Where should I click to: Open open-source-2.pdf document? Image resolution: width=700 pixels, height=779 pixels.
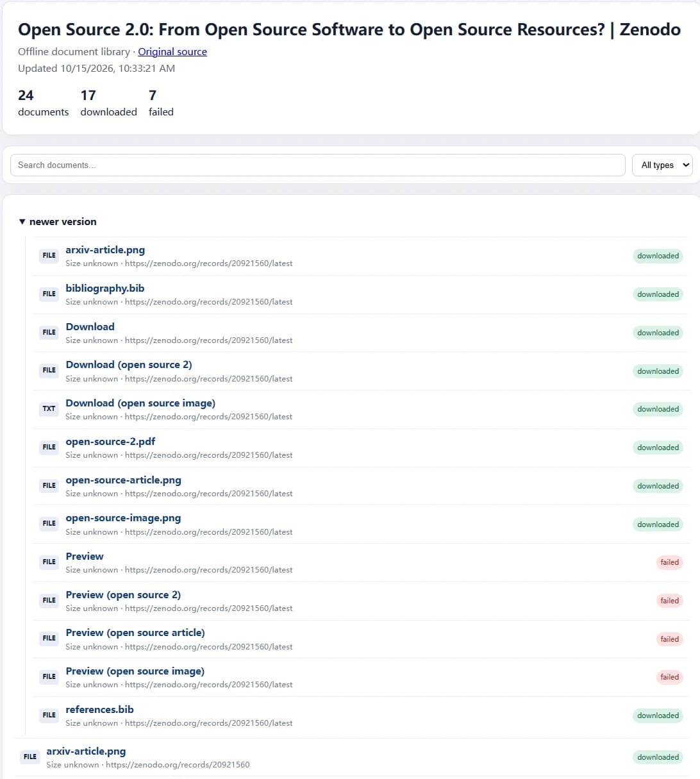click(110, 442)
